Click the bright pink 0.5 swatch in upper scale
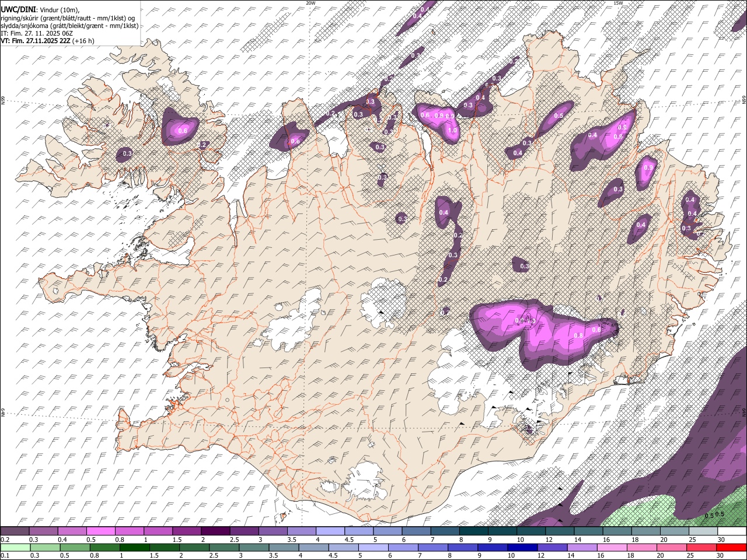This screenshot has height=560, width=747. [x=100, y=531]
